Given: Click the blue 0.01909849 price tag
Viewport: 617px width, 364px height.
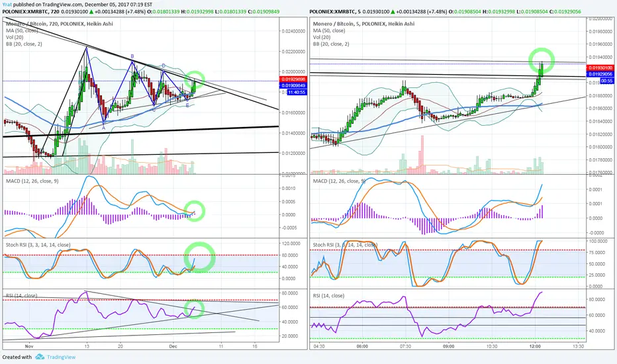Looking at the screenshot, I should (x=293, y=85).
